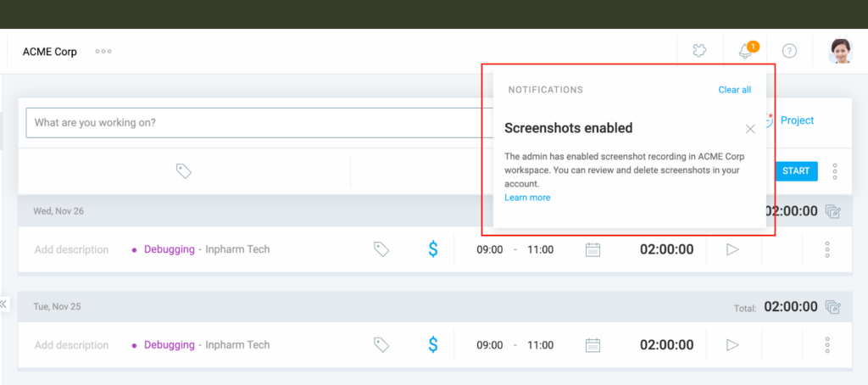Click the notification bell icon
The image size is (868, 385).
[746, 51]
